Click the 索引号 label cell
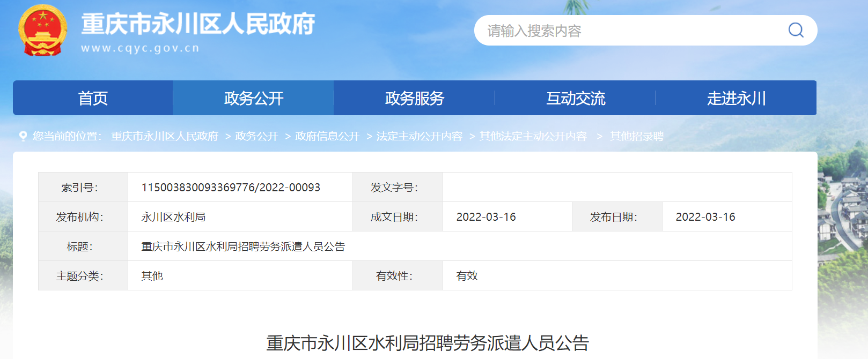The height and width of the screenshot is (359, 868). tap(83, 187)
